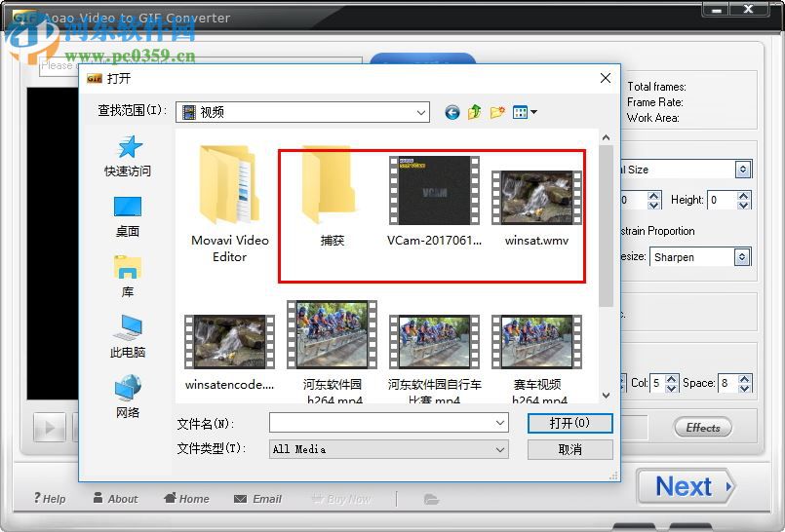Click the Play button under preview

tap(49, 428)
